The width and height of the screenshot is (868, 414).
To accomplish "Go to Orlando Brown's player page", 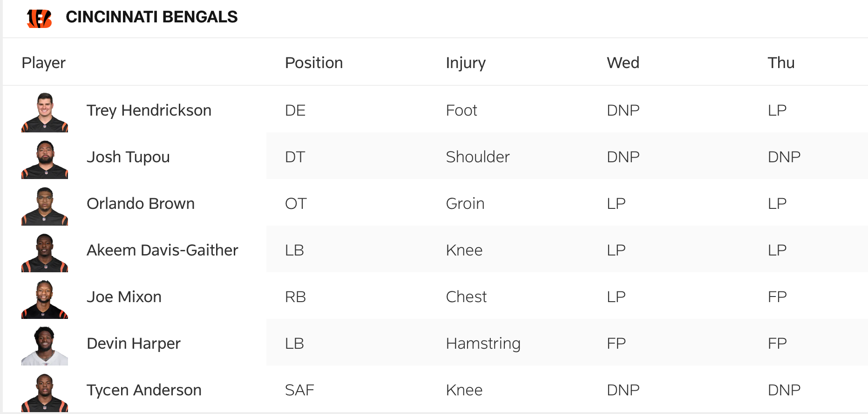I will 141,204.
